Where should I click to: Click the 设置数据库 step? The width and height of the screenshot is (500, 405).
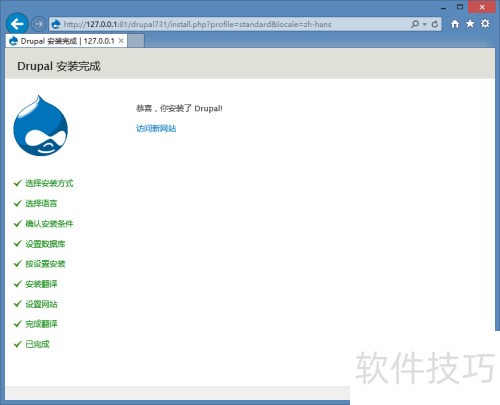(x=45, y=244)
